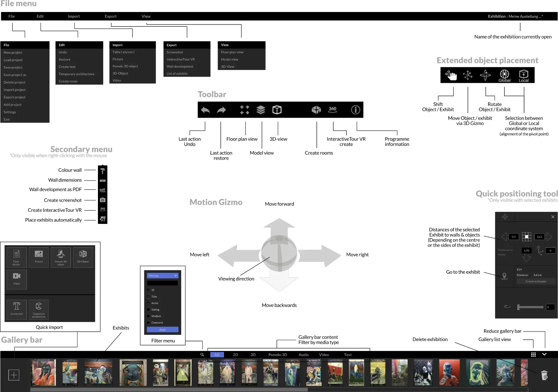Screen dimensions: 558x392
Task: Click the Create wallpaper button
Action: [536, 281]
